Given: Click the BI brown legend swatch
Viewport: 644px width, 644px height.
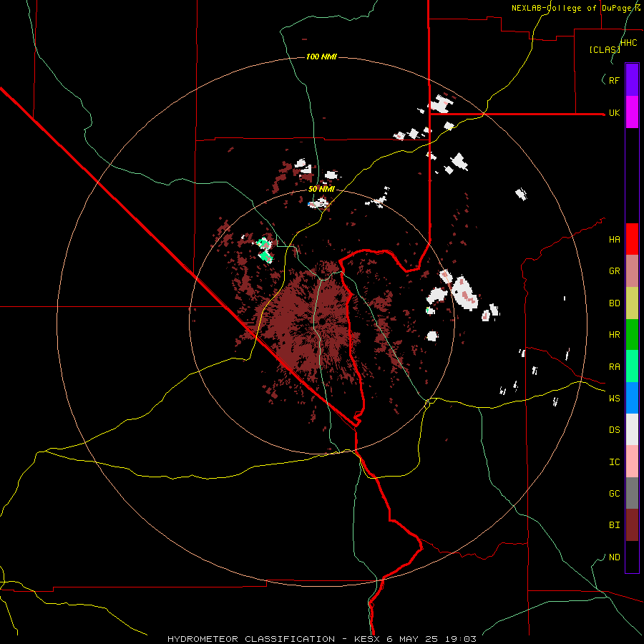Looking at the screenshot, I should [632, 525].
